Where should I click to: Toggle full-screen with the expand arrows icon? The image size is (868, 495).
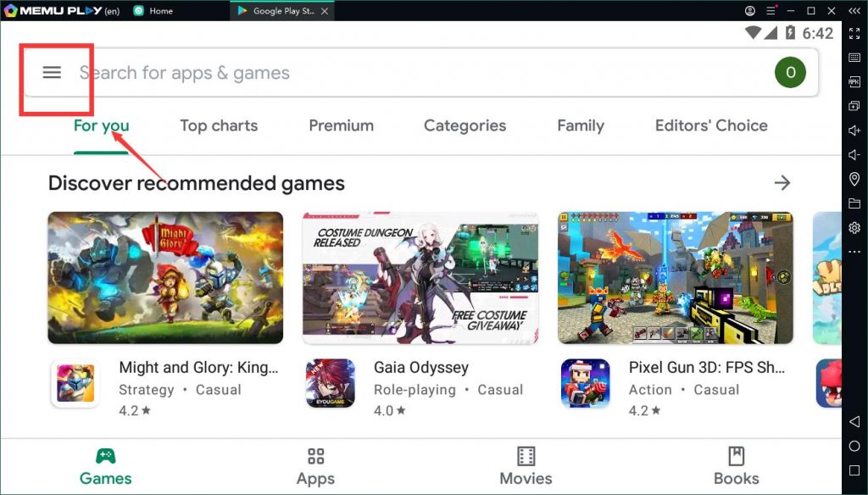[x=854, y=34]
